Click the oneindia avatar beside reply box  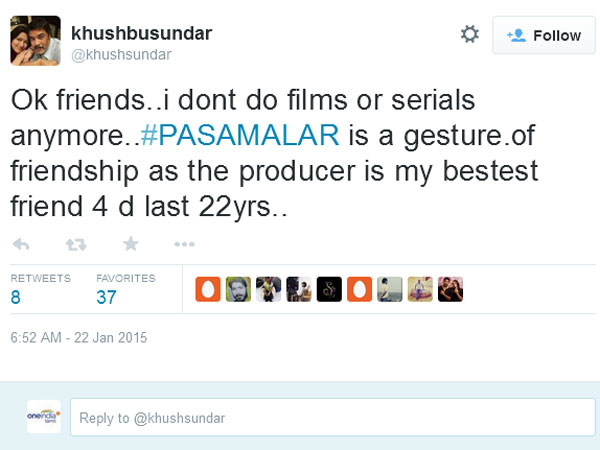coord(43,417)
